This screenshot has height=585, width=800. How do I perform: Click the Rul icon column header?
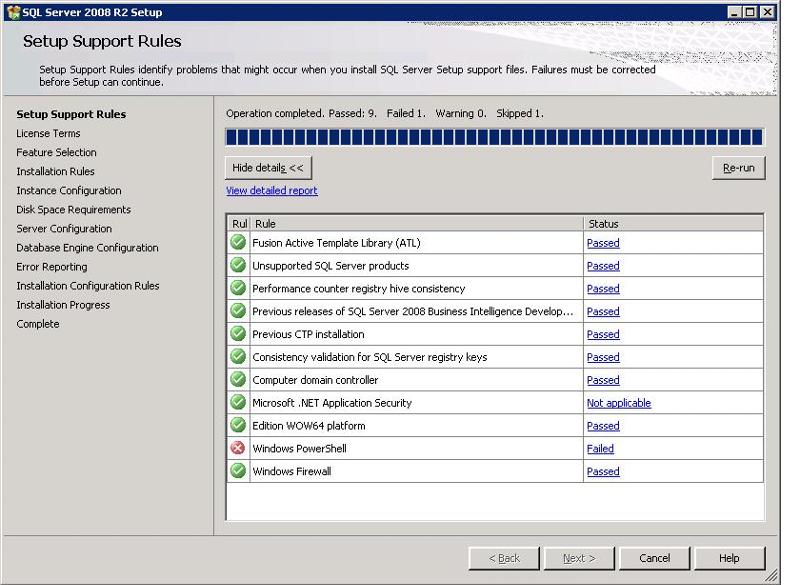(239, 223)
